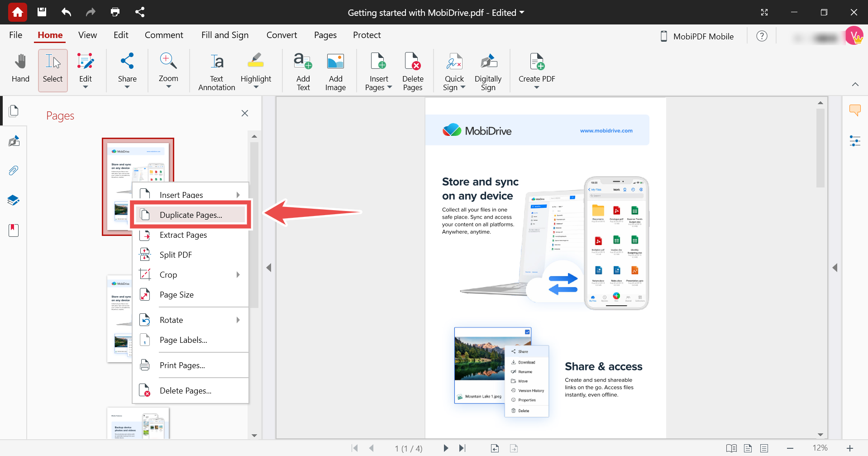Select Extract Pages from context menu

tap(191, 235)
